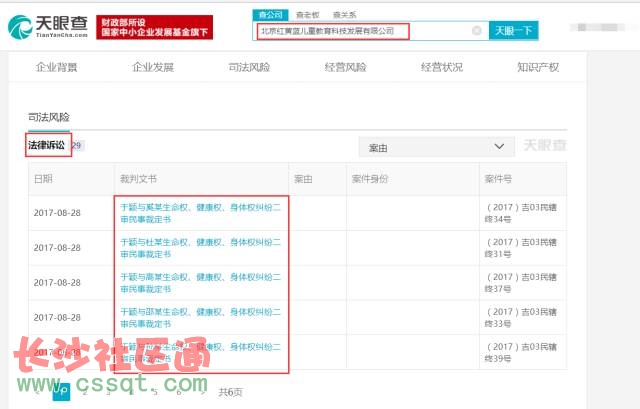The width and height of the screenshot is (640, 409).
Task: Click the 日期 column header
Action: [43, 179]
